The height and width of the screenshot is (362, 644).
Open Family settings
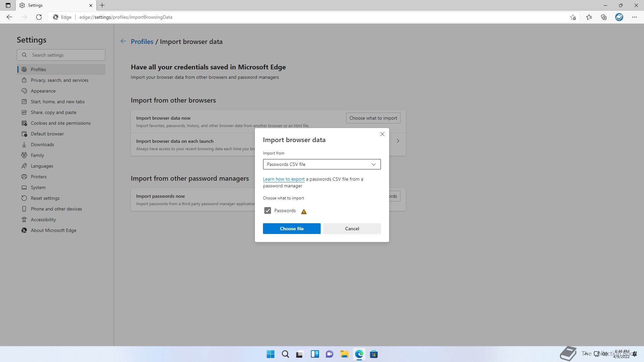(x=61, y=155)
